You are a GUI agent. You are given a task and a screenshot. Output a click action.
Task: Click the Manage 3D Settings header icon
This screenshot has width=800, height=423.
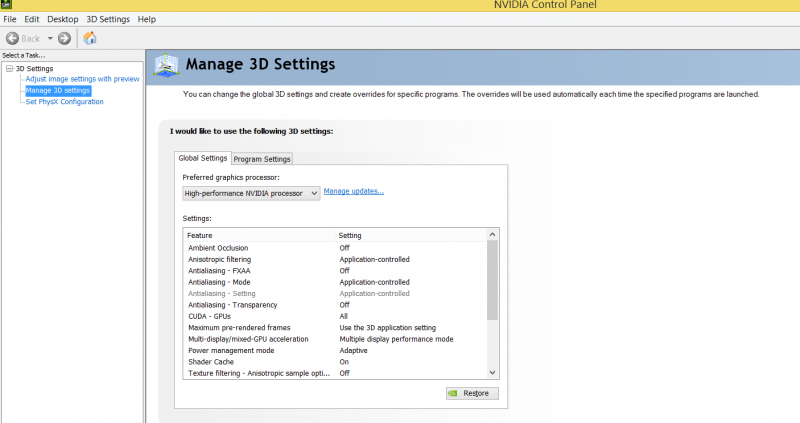click(x=166, y=65)
